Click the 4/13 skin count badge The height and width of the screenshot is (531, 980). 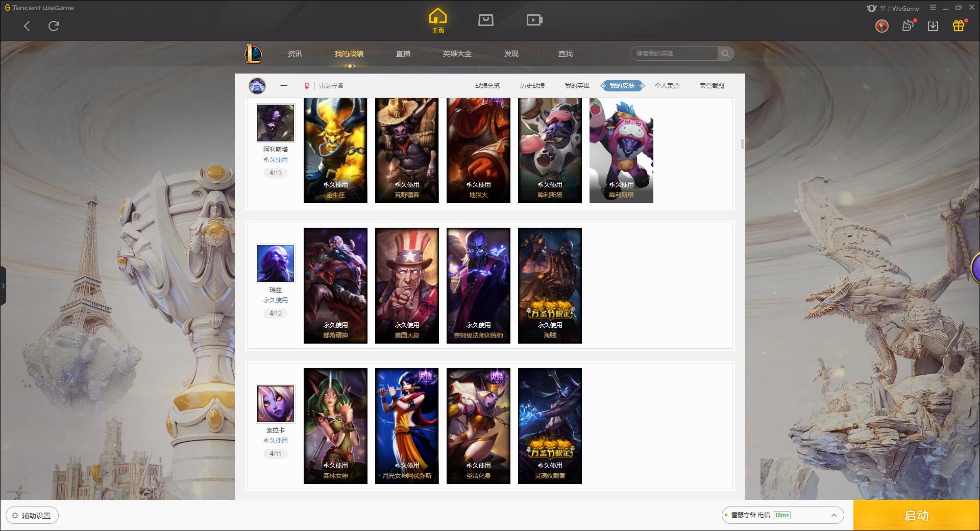pyautogui.click(x=276, y=173)
